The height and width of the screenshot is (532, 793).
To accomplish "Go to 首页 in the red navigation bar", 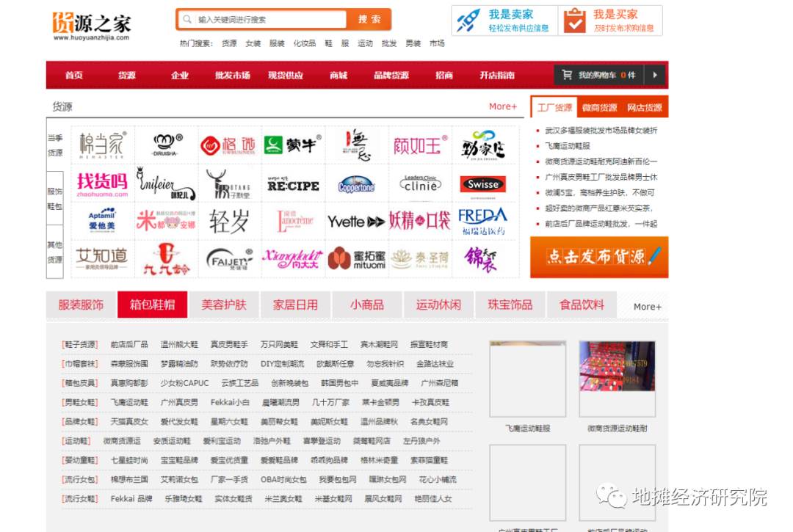I will [x=74, y=76].
